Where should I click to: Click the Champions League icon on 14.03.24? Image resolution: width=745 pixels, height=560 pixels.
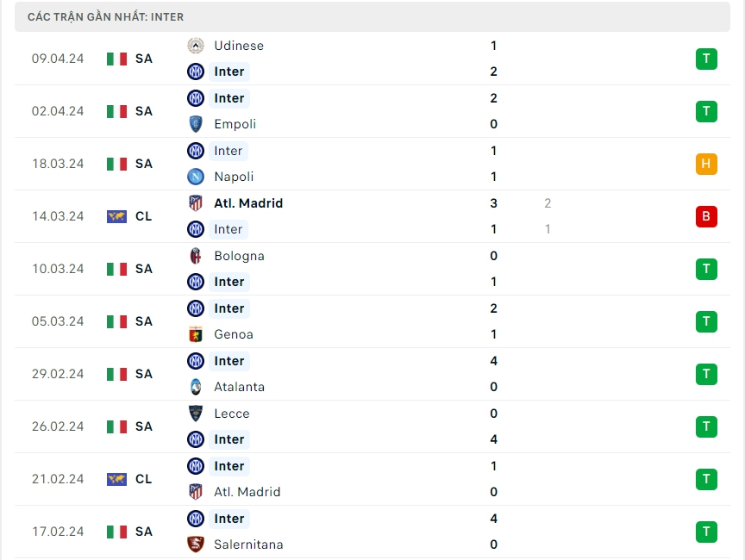coord(116,216)
